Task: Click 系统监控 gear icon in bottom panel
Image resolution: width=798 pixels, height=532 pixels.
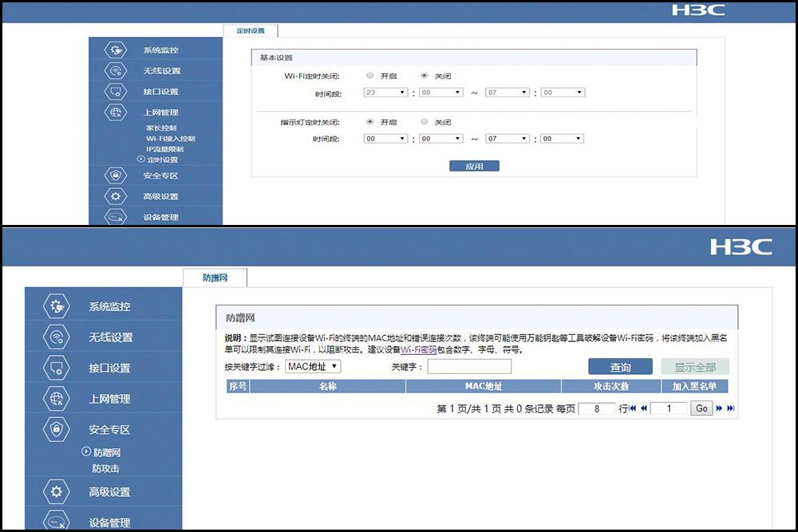Action: click(56, 306)
